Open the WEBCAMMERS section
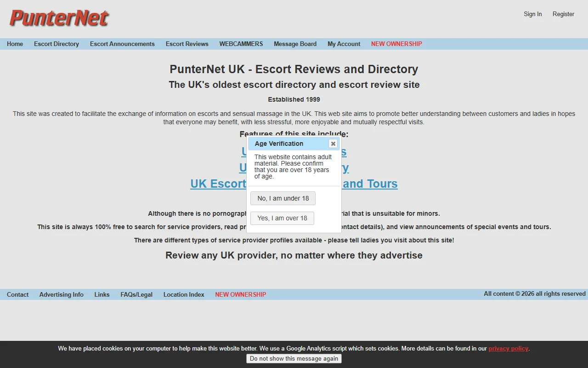This screenshot has width=588, height=368. pos(241,44)
